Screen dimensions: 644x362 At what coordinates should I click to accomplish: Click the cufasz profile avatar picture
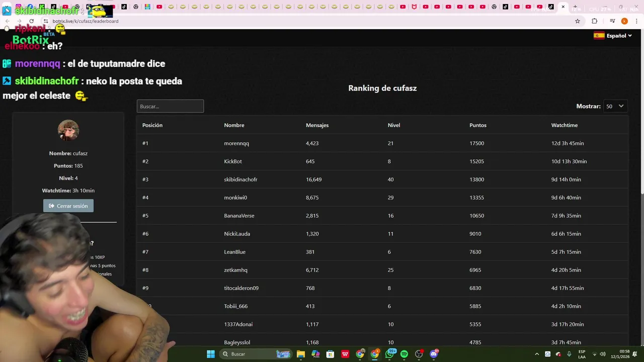[68, 130]
